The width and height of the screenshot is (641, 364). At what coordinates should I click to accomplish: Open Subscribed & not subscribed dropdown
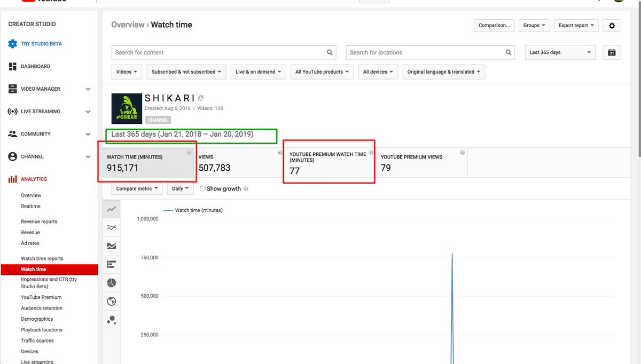point(186,72)
